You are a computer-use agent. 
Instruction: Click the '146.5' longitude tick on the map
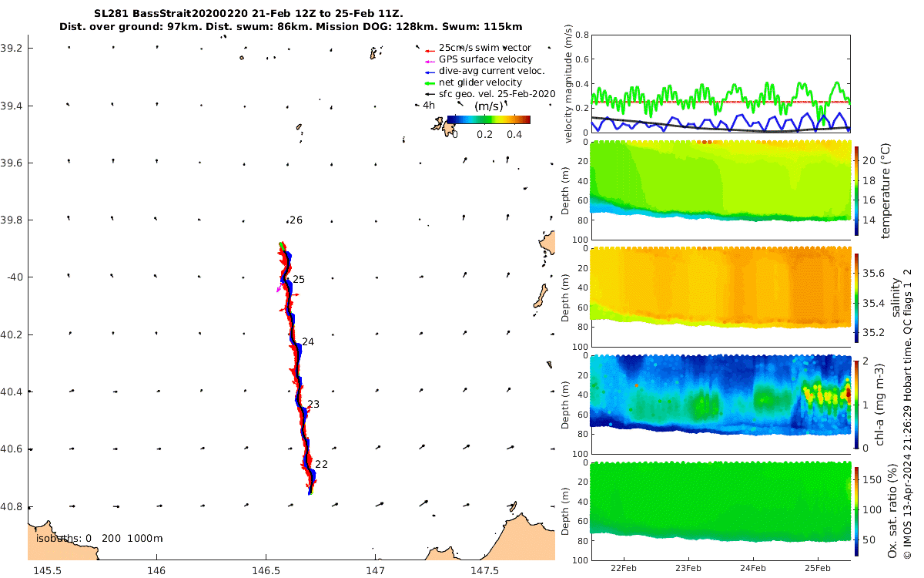pos(266,570)
